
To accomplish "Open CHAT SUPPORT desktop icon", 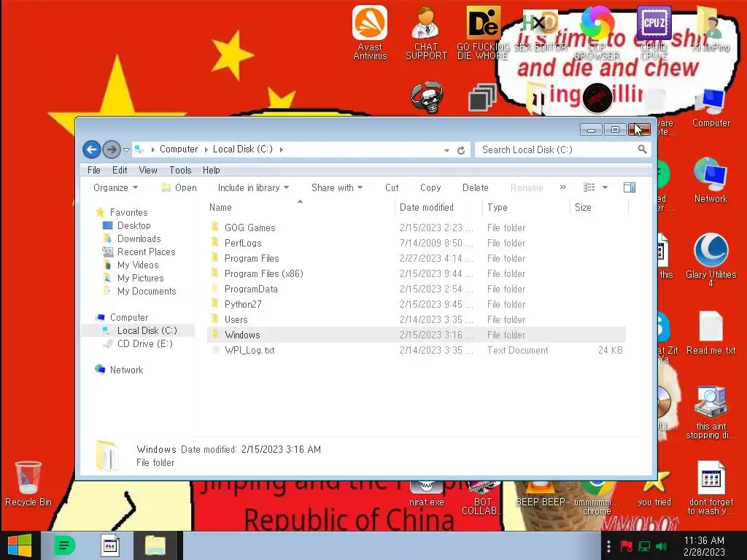I will click(x=426, y=32).
